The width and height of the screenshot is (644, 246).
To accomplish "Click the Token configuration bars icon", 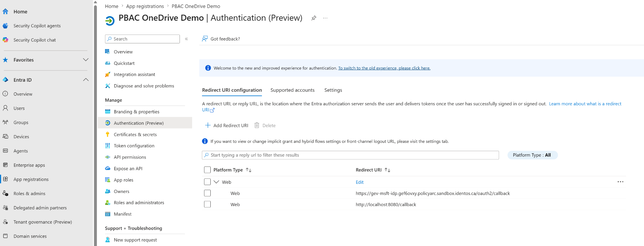I will (108, 146).
